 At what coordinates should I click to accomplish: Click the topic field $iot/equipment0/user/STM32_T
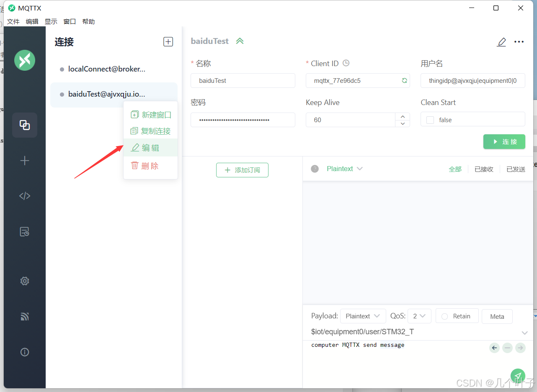(x=362, y=332)
